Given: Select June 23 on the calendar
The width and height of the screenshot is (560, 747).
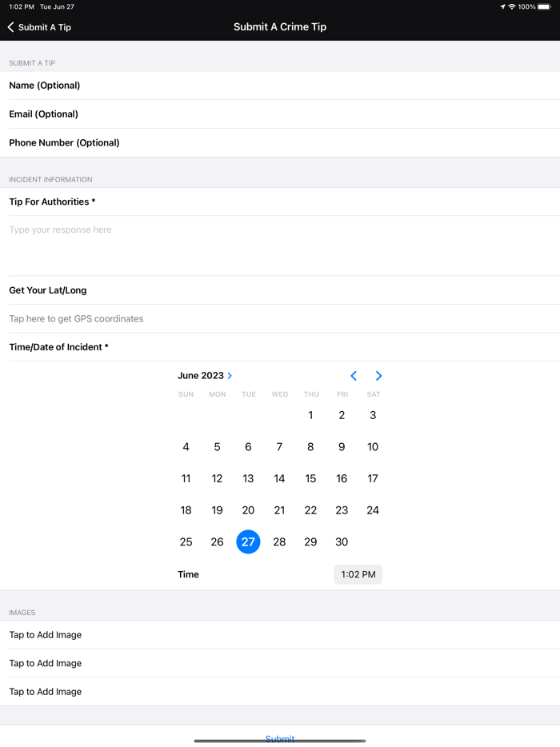Looking at the screenshot, I should pyautogui.click(x=342, y=510).
